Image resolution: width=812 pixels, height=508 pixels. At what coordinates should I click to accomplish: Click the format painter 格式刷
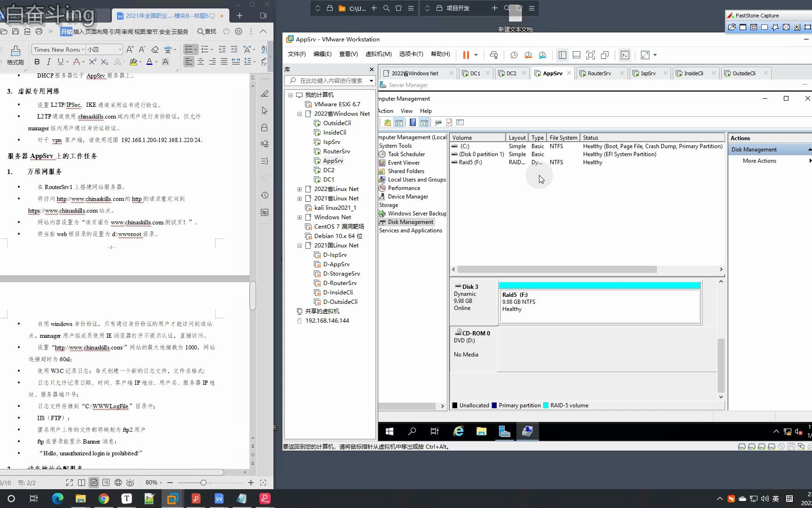15,56
